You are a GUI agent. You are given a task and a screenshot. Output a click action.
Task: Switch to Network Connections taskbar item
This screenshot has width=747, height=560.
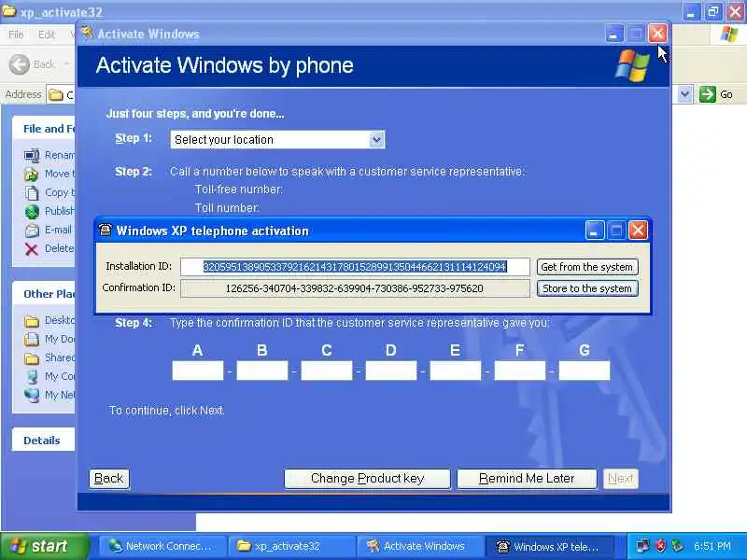pos(162,546)
